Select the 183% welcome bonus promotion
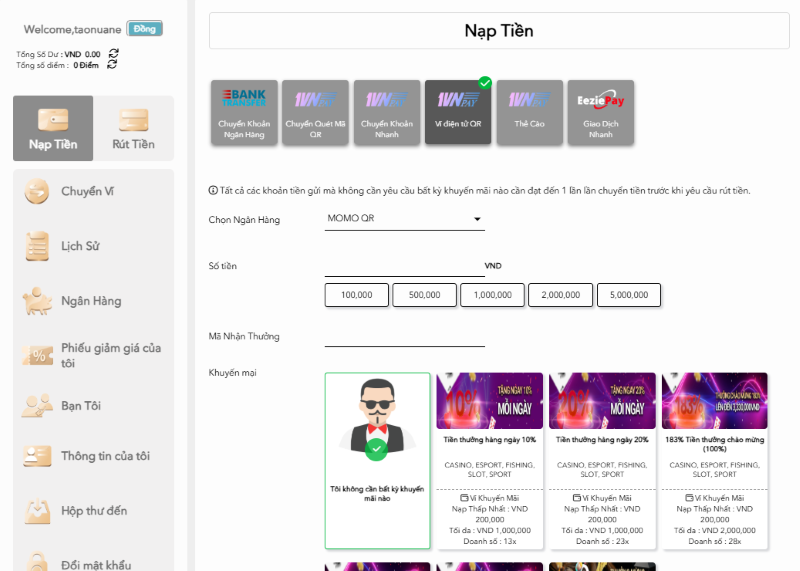The height and width of the screenshot is (571, 800). [x=715, y=460]
